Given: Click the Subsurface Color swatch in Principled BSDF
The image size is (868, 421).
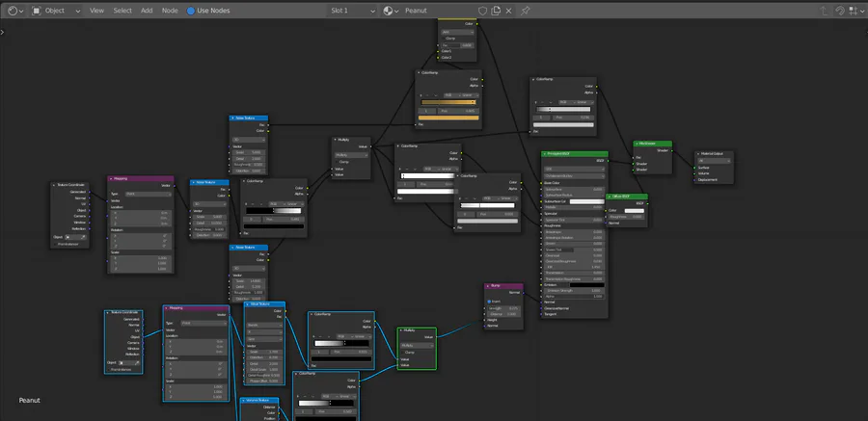Looking at the screenshot, I should click(586, 201).
